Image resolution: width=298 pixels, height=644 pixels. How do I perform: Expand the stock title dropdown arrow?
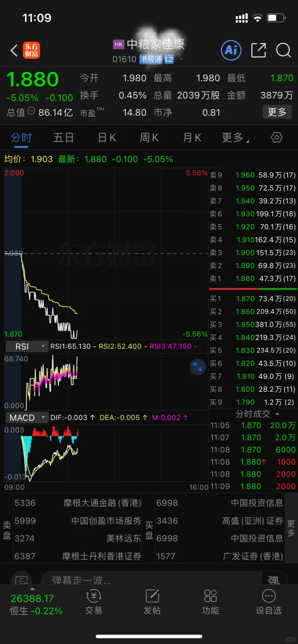tap(181, 59)
